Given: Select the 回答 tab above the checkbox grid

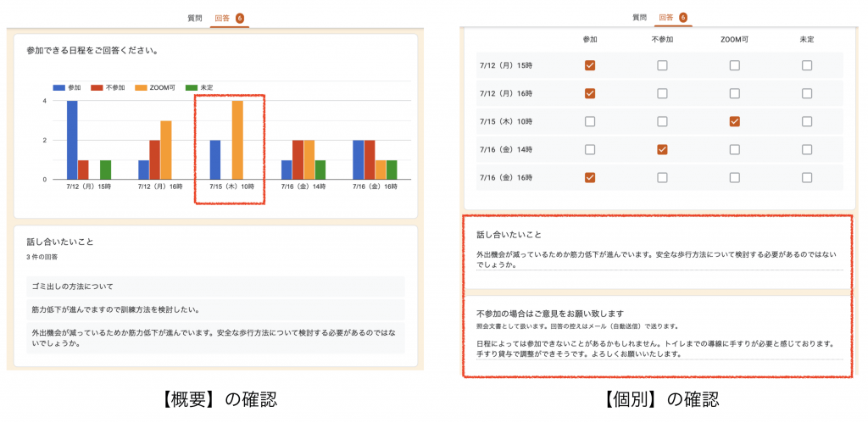Looking at the screenshot, I should coord(666,17).
